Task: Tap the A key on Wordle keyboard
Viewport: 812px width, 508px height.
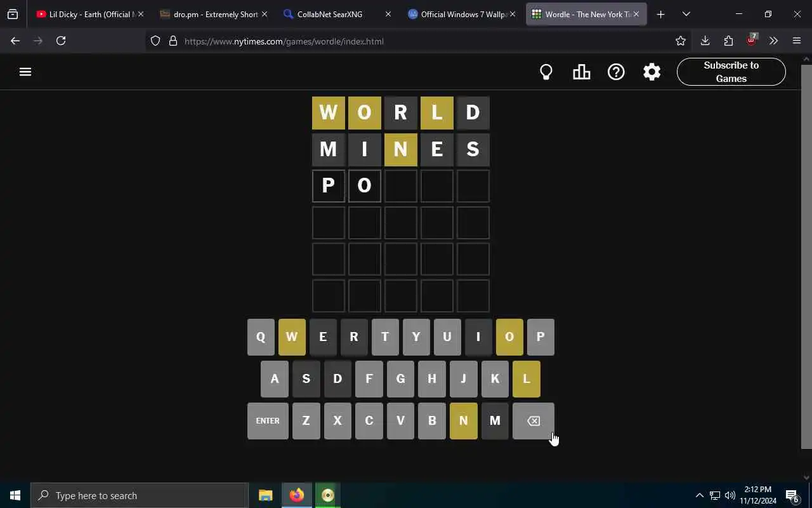Action: point(275,379)
